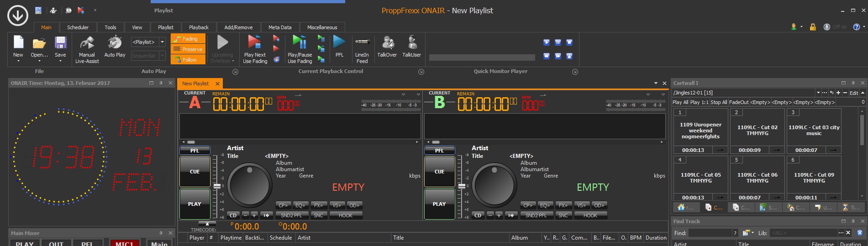Expand the Open file dropdown arrow
Screen dimensions: 868x246
(39, 61)
